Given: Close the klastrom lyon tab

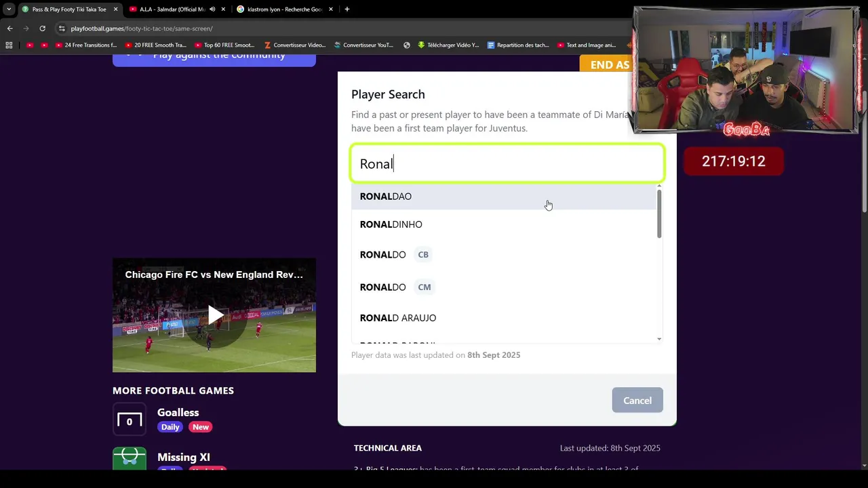Looking at the screenshot, I should coord(331,9).
